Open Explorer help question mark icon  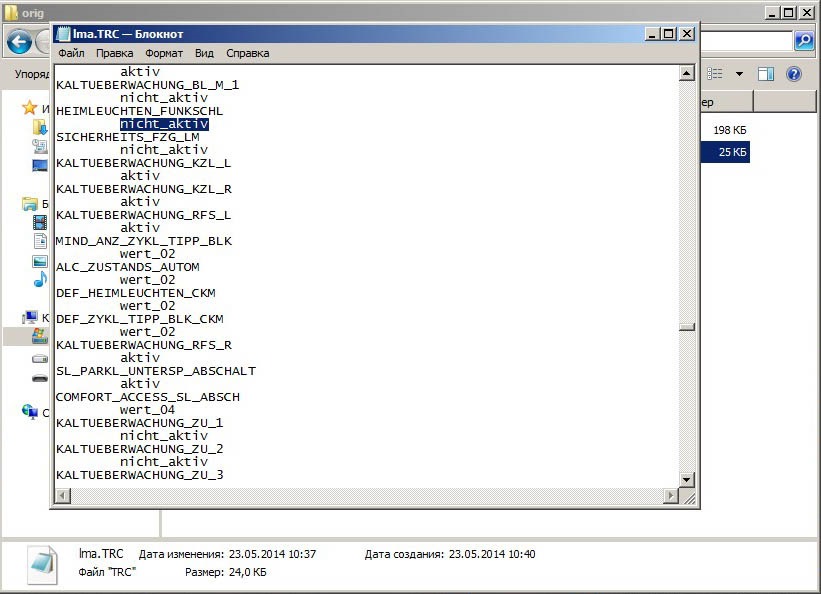(x=794, y=74)
